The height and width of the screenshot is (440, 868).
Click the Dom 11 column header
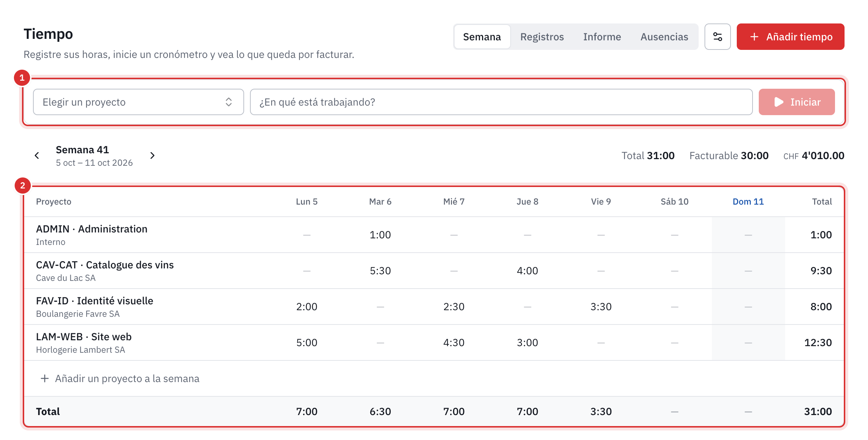pos(748,202)
